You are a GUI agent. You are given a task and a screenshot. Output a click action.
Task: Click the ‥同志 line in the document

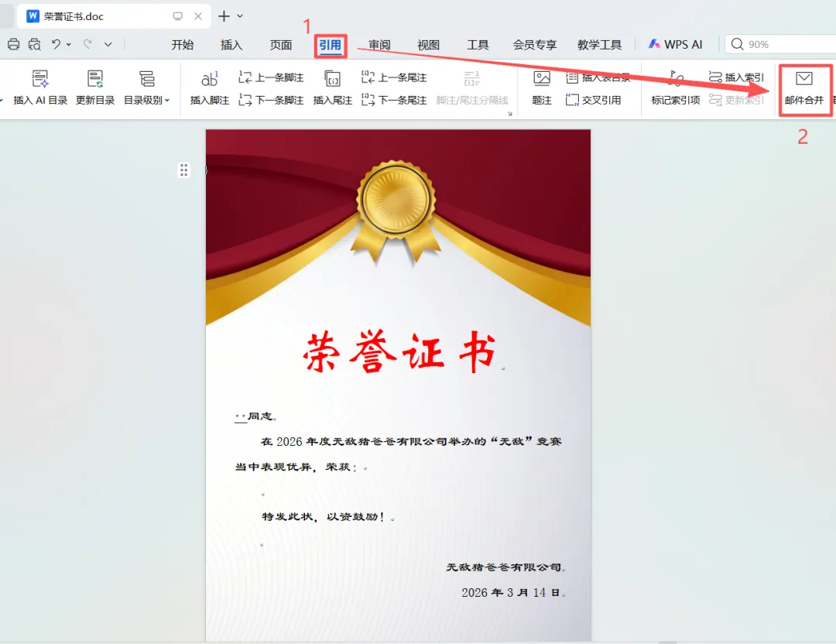[255, 416]
